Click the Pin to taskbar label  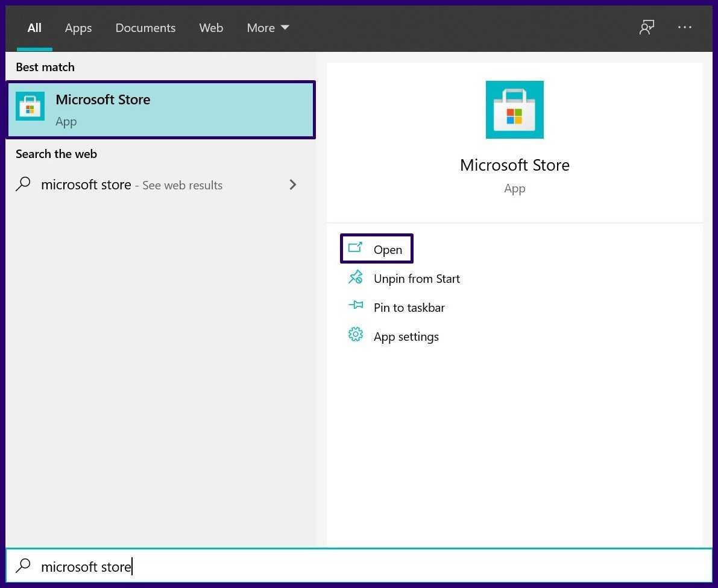[x=409, y=308]
